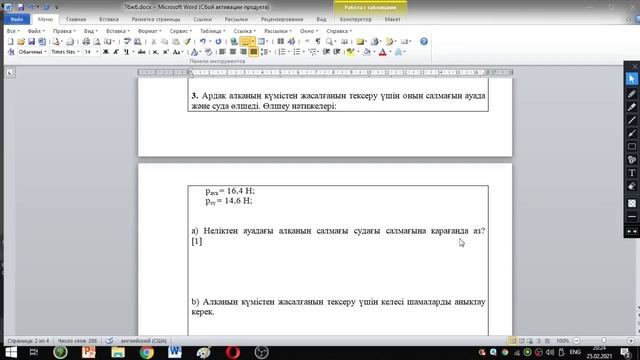
Task: Click the language indicator английский (США)
Action: [144, 341]
